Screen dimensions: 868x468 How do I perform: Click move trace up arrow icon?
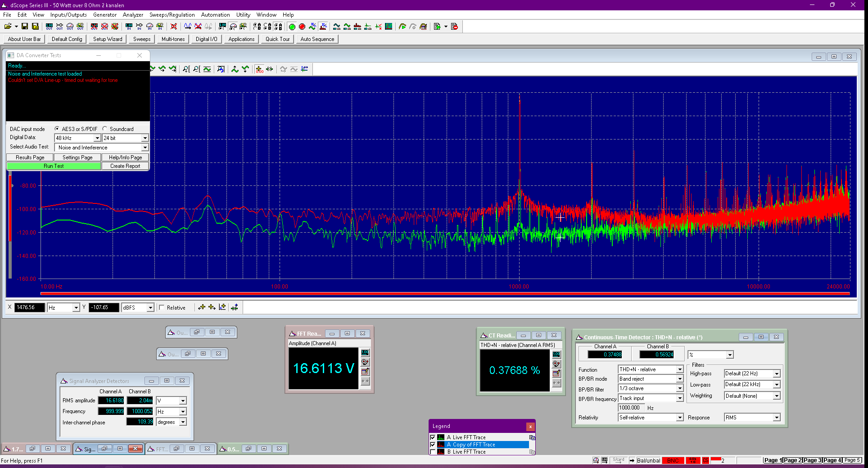tap(235, 69)
